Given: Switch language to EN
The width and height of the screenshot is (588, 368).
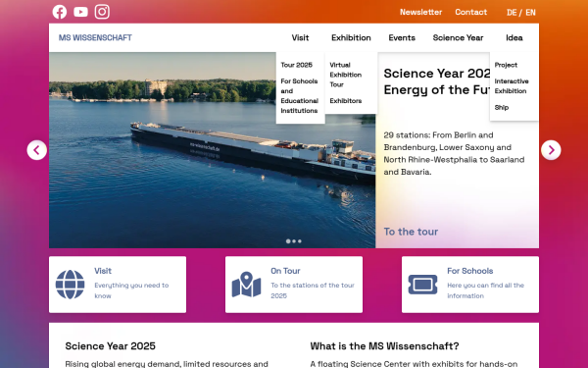Looking at the screenshot, I should pyautogui.click(x=530, y=13).
